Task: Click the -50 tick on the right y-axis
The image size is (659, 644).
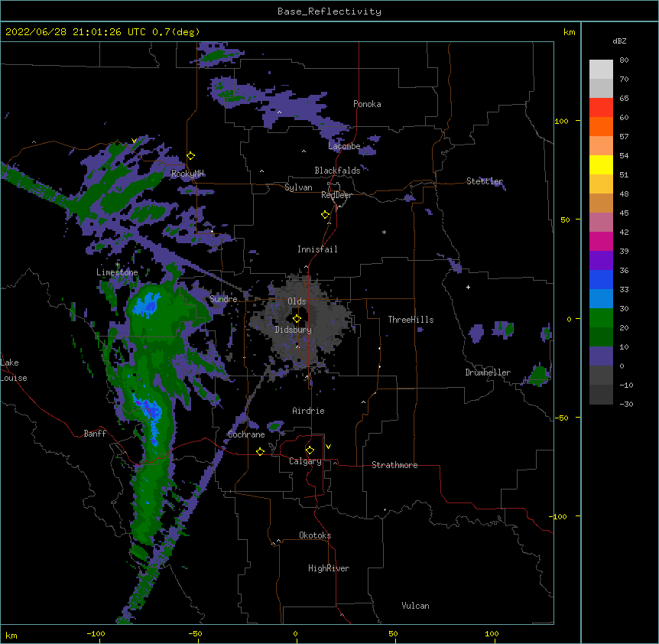Action: point(561,418)
